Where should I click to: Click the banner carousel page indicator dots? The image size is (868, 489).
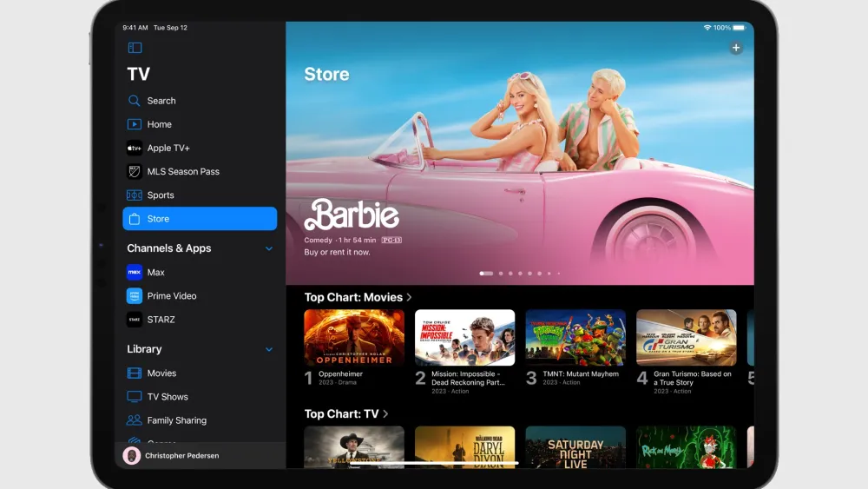click(x=519, y=274)
